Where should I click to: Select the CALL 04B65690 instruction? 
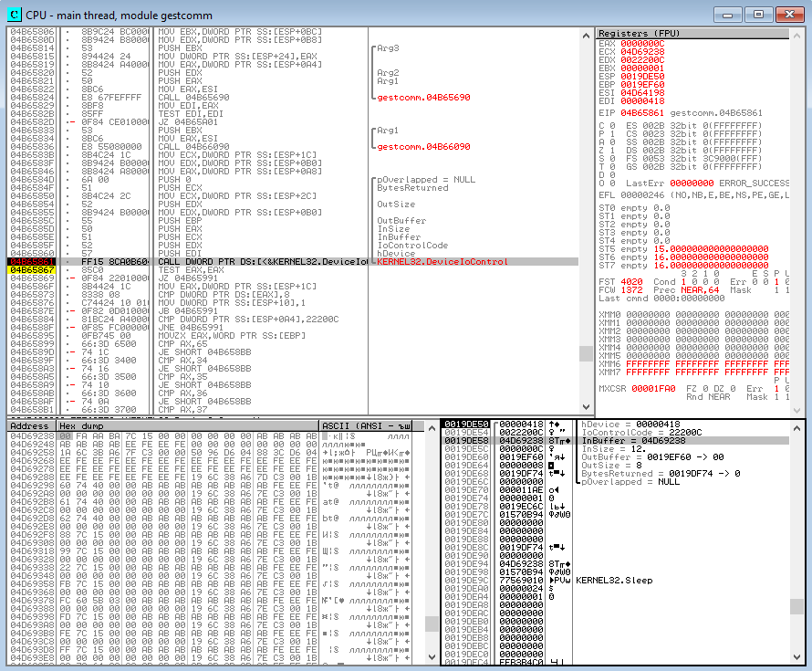293,98
